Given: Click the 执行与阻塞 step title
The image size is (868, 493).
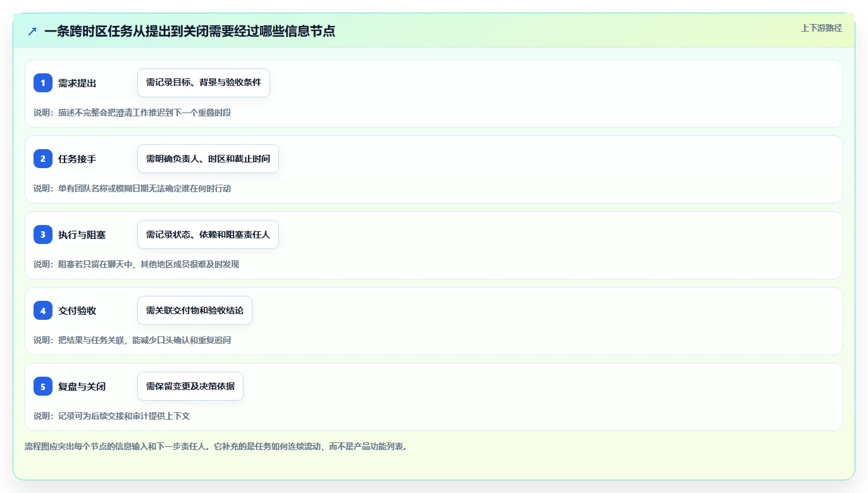Looking at the screenshot, I should click(82, 234).
